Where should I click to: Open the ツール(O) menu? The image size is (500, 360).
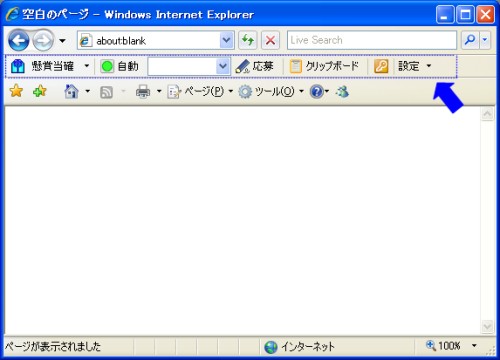point(271,91)
